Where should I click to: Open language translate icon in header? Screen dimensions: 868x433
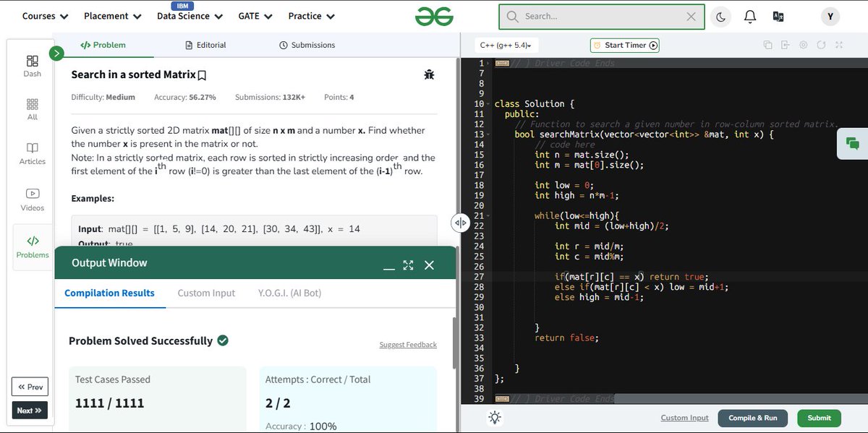pyautogui.click(x=778, y=16)
